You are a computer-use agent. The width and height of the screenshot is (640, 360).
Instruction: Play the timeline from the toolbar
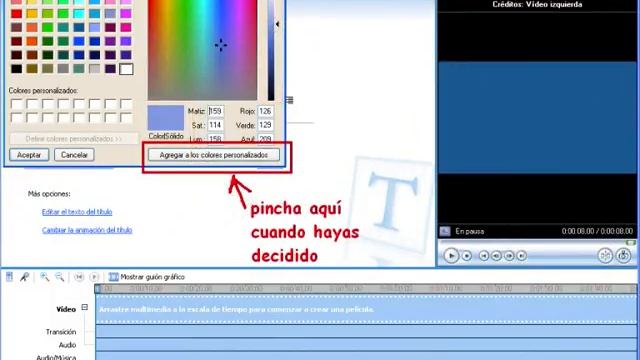tap(94, 277)
